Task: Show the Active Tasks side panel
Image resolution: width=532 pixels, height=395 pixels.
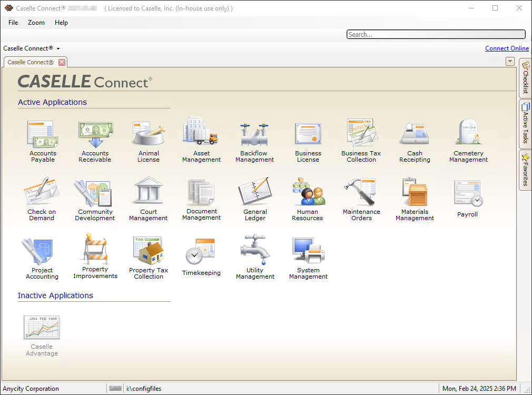Action: point(525,124)
